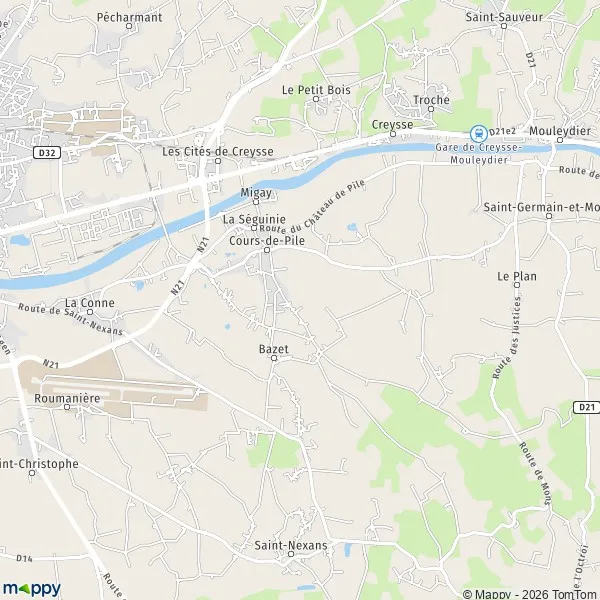The image size is (600, 600).
Task: Select the D32 road shield
Action: coord(47,153)
